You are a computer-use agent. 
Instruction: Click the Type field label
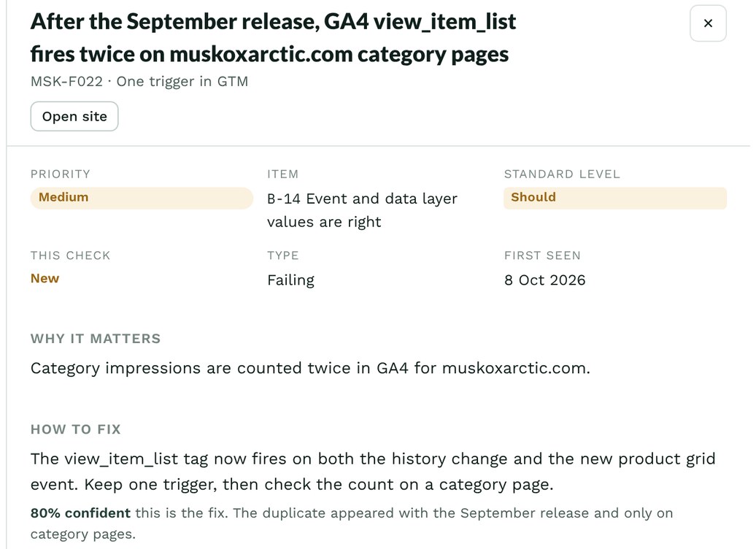click(x=283, y=256)
